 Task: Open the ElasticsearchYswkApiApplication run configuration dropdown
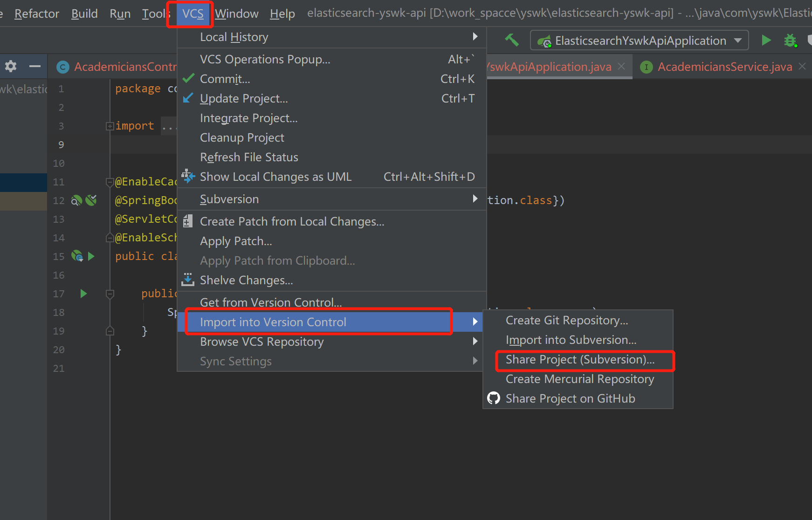click(640, 41)
